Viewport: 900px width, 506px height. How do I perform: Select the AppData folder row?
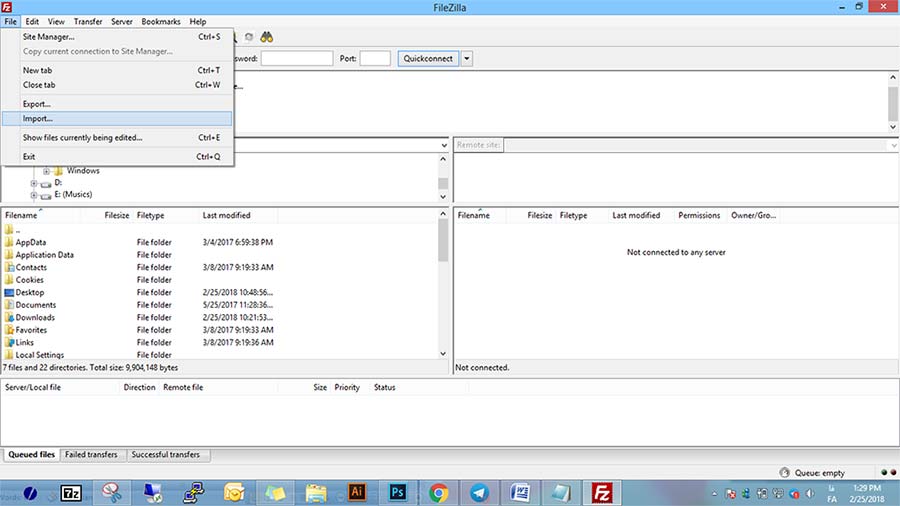pos(220,242)
